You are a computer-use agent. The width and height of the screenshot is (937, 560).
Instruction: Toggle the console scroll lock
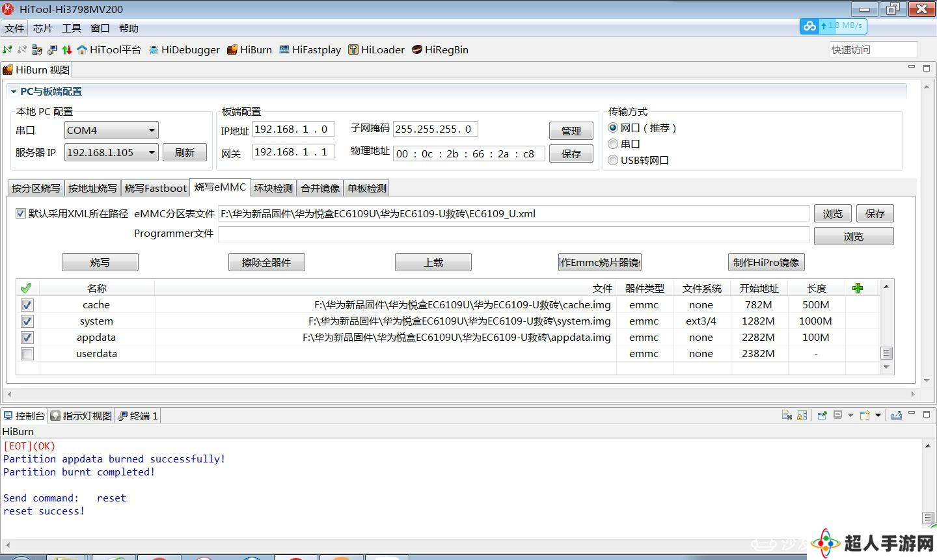(802, 415)
